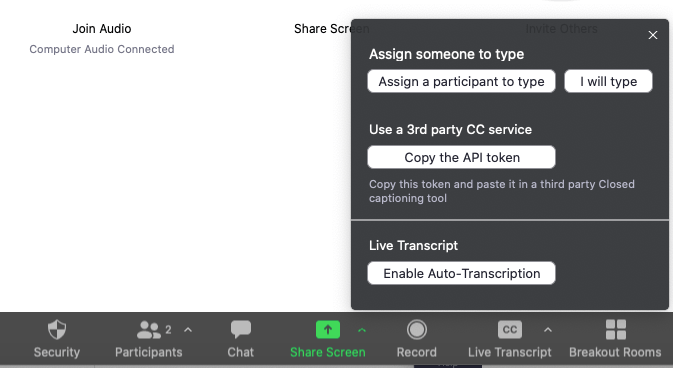The image size is (673, 368).
Task: Click the Security toolbar label
Action: 57,352
